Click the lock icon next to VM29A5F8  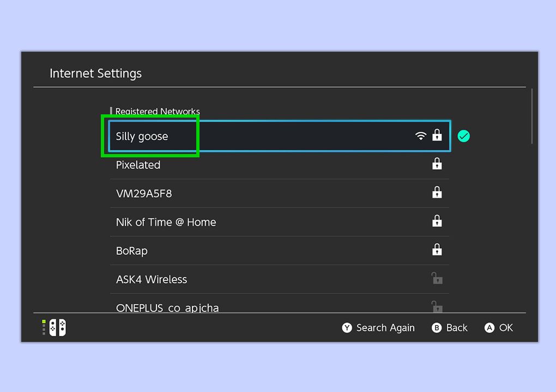[437, 192]
